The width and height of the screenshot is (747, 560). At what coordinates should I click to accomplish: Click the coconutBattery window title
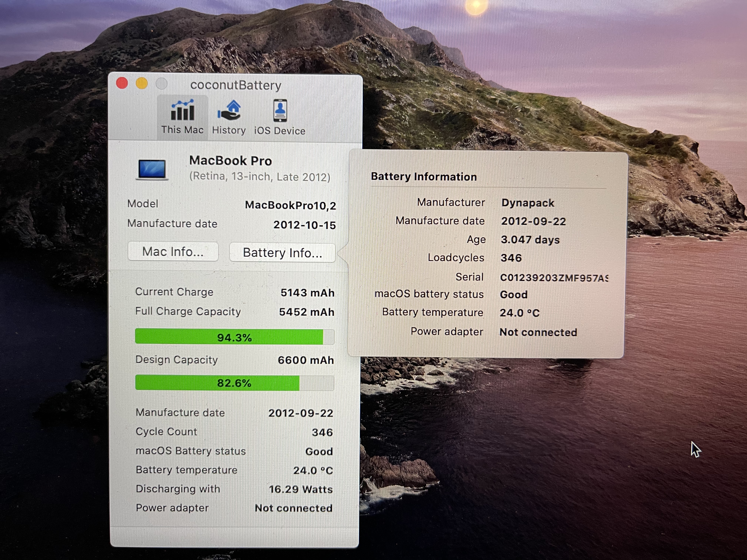[x=235, y=85]
